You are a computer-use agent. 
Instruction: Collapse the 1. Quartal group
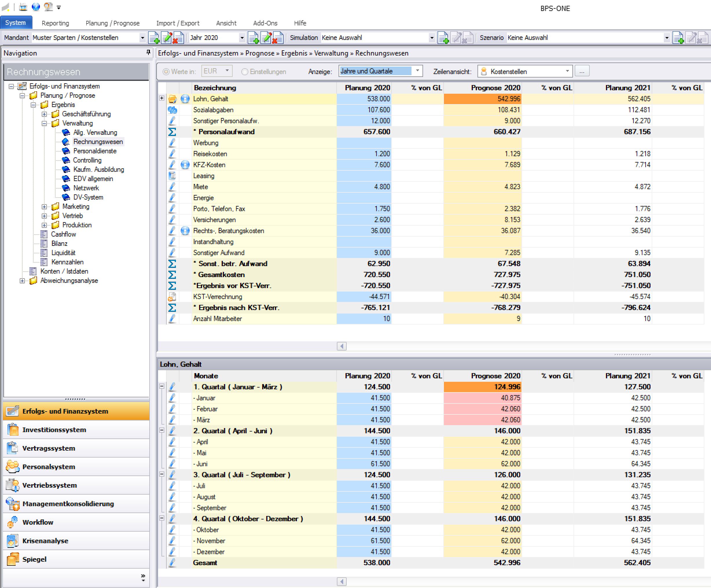(x=162, y=386)
